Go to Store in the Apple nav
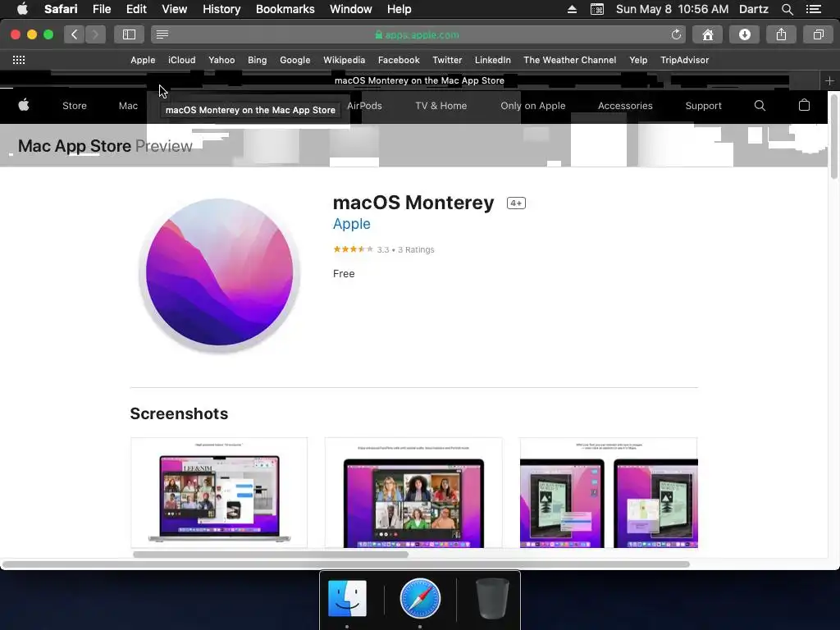The image size is (840, 630). click(x=75, y=106)
